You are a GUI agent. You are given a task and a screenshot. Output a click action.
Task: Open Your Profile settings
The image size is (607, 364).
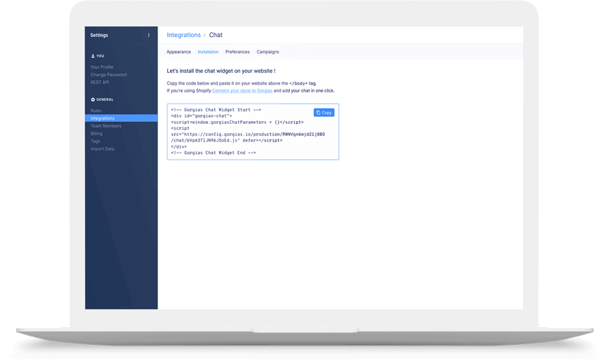(102, 67)
